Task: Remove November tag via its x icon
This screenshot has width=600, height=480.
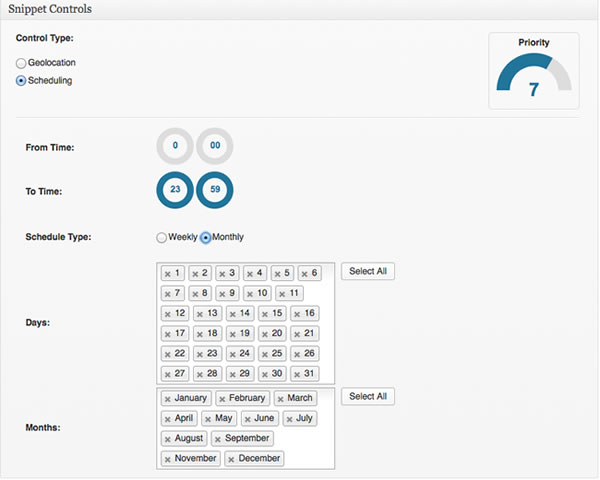Action: pyautogui.click(x=168, y=459)
